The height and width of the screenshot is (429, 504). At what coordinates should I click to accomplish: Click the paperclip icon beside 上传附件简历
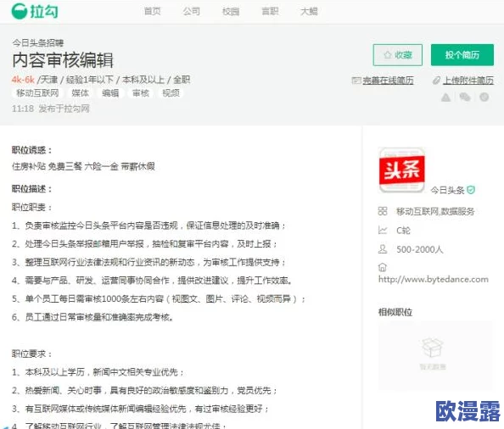point(436,81)
